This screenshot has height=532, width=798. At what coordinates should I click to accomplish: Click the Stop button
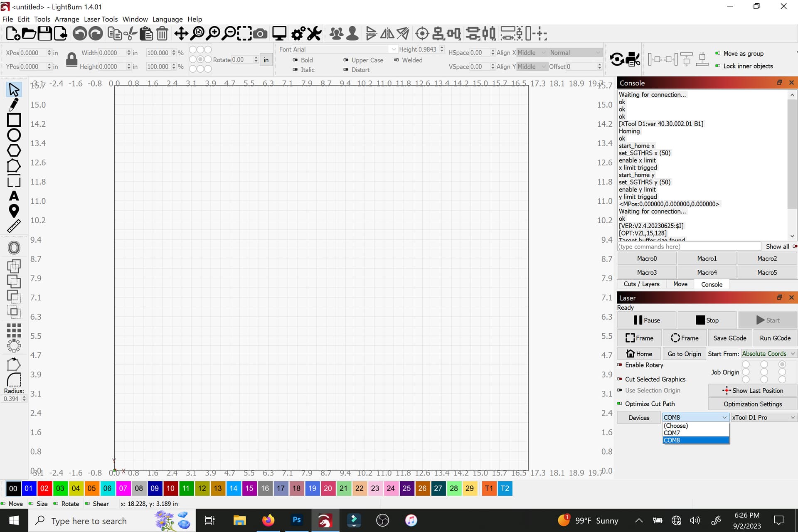pos(707,320)
